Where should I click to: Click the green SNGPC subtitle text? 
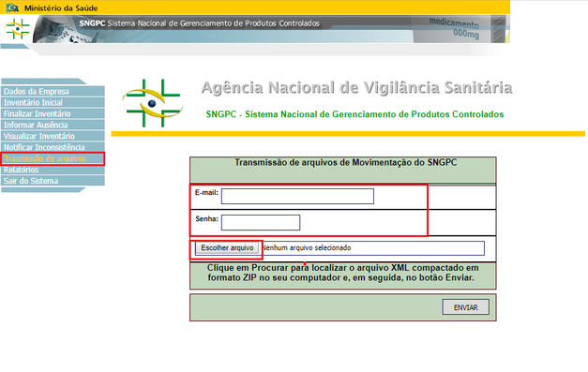click(354, 114)
